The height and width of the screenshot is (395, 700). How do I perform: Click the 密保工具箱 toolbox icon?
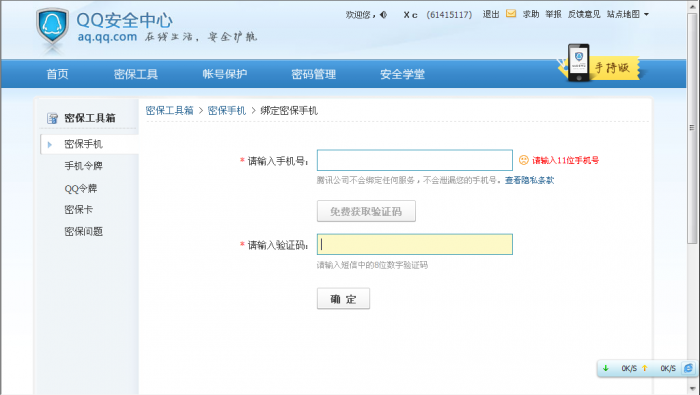pos(52,118)
